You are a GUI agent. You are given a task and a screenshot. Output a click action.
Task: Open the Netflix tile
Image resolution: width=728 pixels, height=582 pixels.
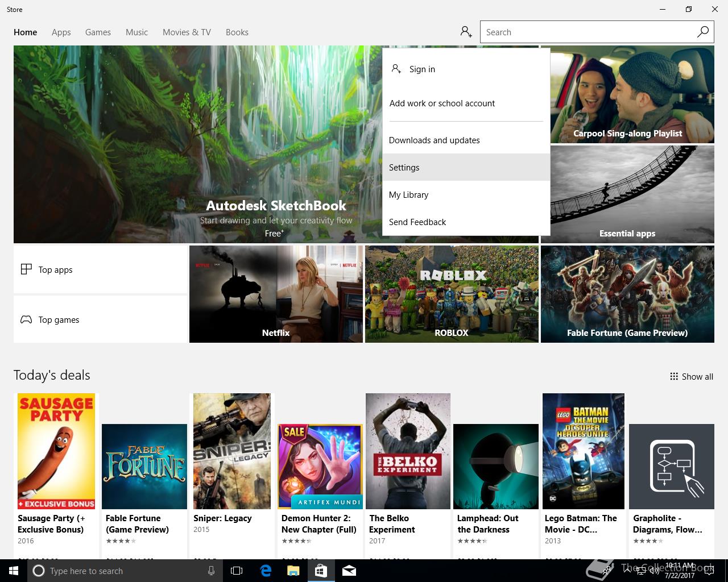(x=276, y=294)
